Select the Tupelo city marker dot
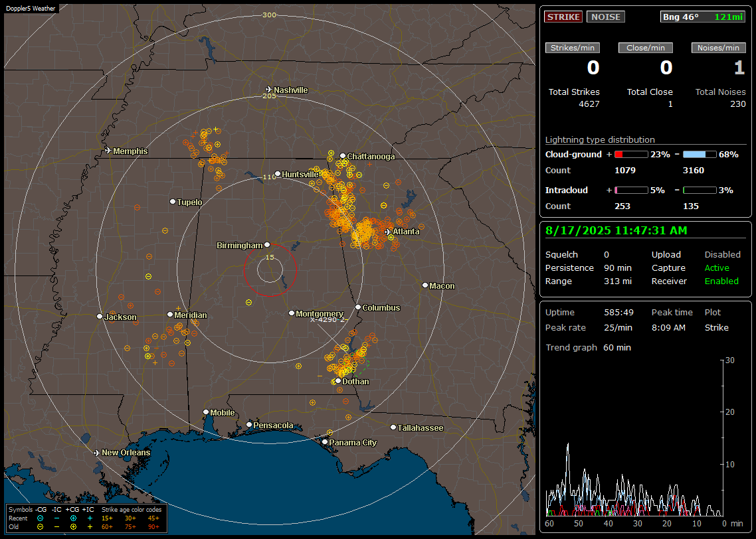 pos(173,202)
